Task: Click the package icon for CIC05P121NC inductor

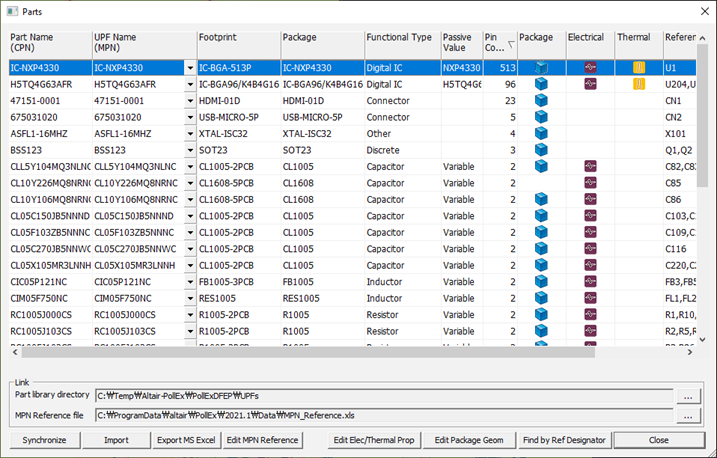Action: (x=541, y=281)
